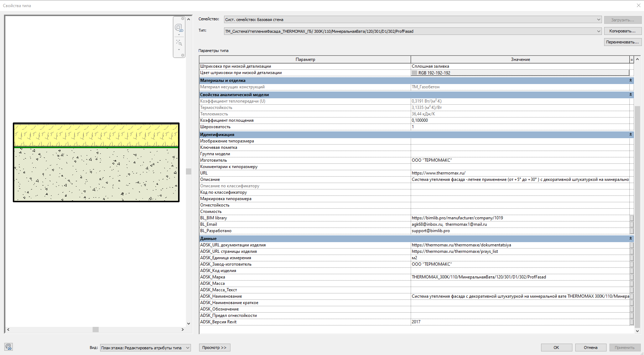
Task: Click the Параметр column header
Action: pos(305,59)
